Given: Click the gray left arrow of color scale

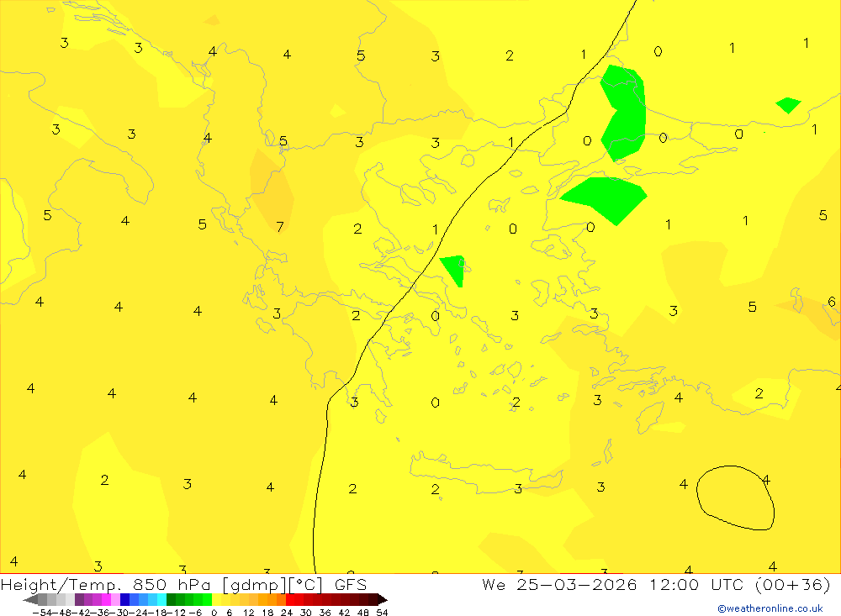Looking at the screenshot, I should [x=30, y=600].
